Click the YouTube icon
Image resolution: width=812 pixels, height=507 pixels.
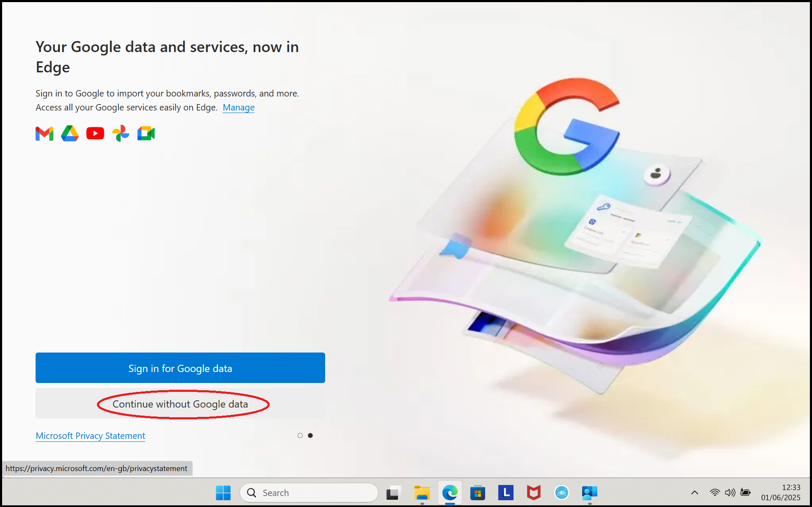[x=95, y=134]
